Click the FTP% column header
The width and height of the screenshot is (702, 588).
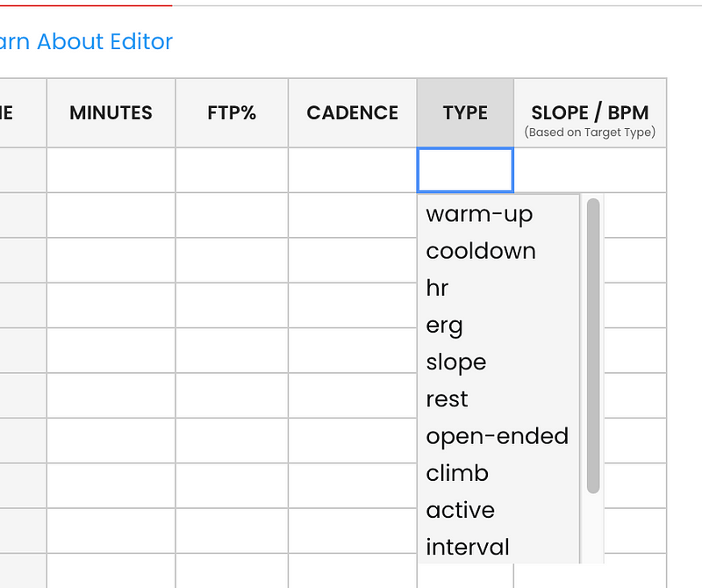click(232, 113)
